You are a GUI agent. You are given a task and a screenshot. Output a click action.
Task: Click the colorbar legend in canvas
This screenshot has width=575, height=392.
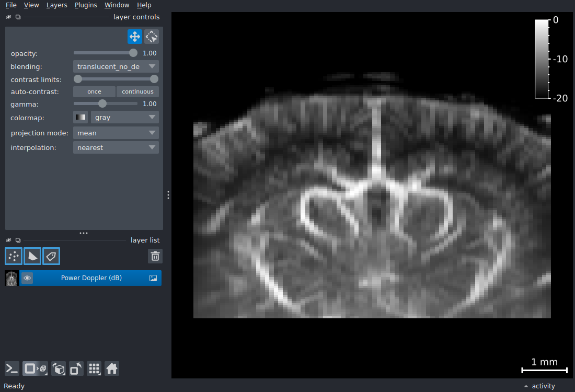(x=551, y=59)
